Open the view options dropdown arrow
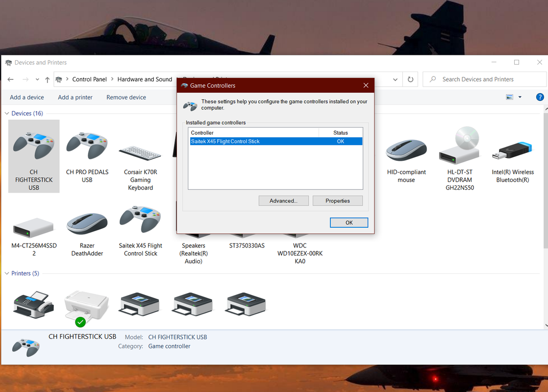Viewport: 548px width, 392px height. pyautogui.click(x=520, y=97)
